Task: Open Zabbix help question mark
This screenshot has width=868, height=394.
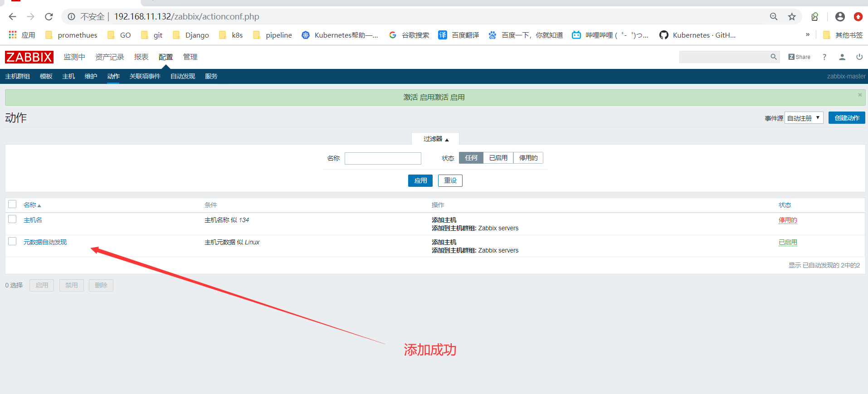Action: pos(824,57)
